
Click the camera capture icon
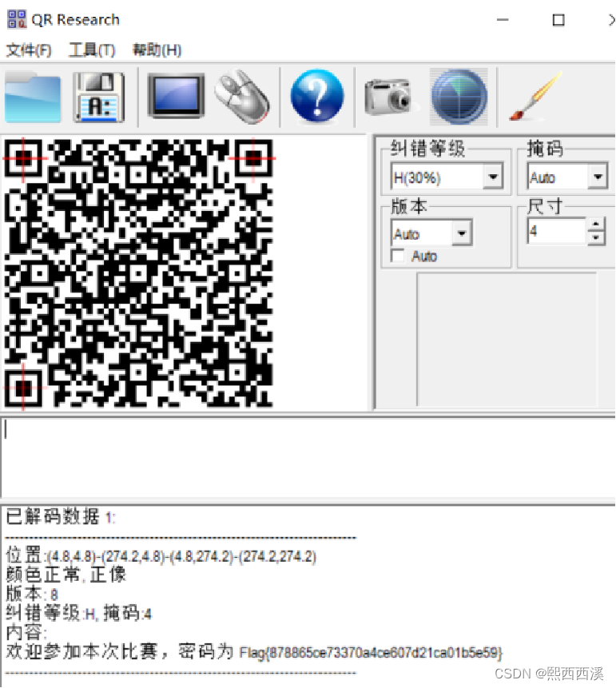click(x=391, y=97)
